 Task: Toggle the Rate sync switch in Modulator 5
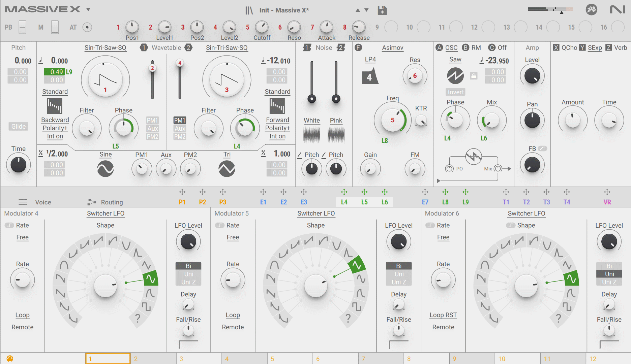pos(220,225)
